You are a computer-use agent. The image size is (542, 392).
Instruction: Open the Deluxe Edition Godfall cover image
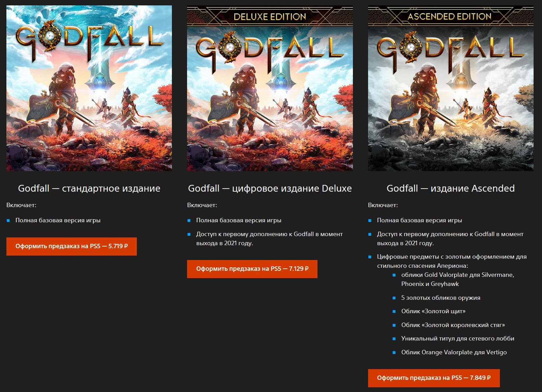click(x=270, y=88)
